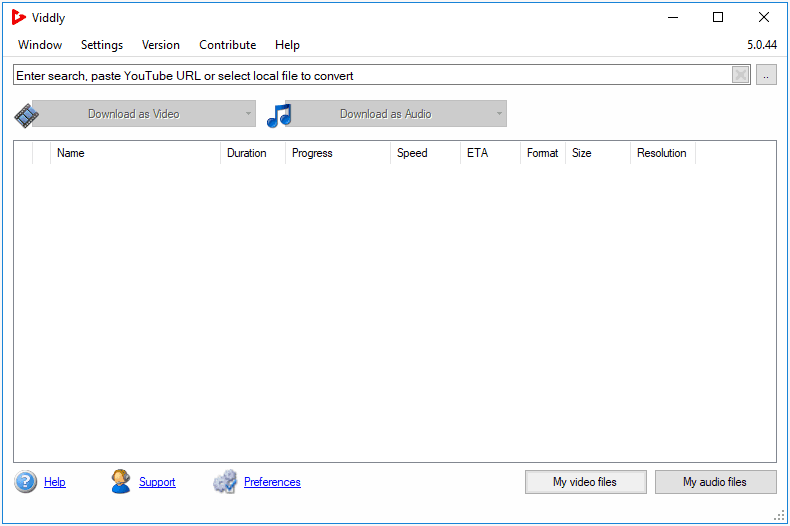Click the Resolution column header
Viewport: 790px width, 526px height.
click(663, 153)
